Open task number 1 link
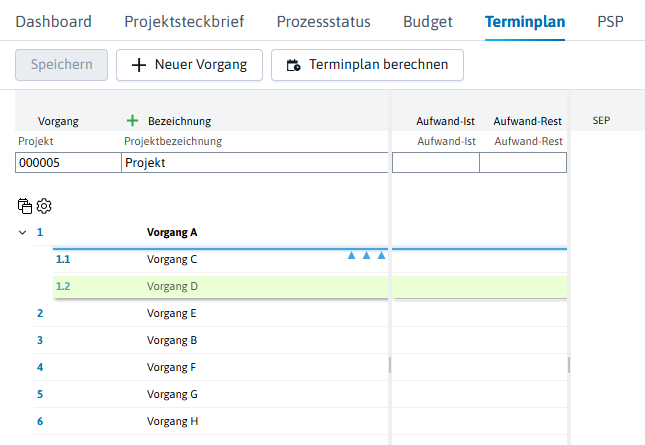 40,232
